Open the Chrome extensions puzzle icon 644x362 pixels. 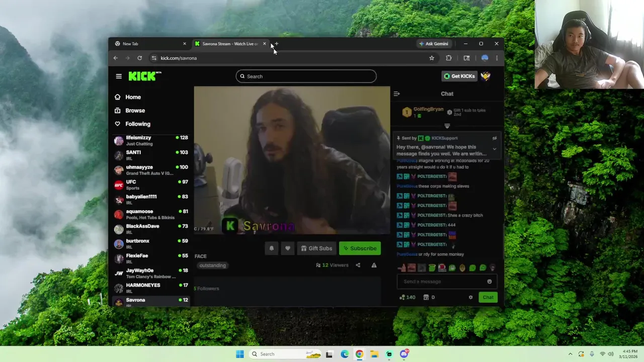[449, 58]
